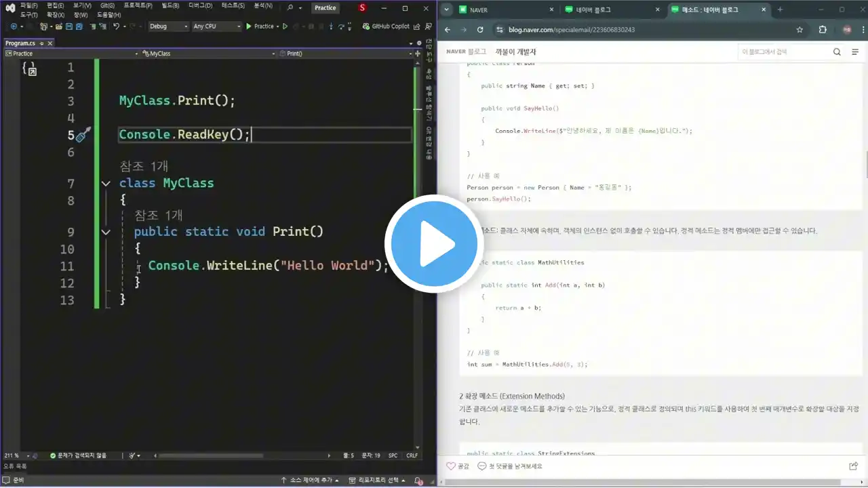Click 리포지토리 선택 in status bar
The height and width of the screenshot is (488, 868).
378,480
